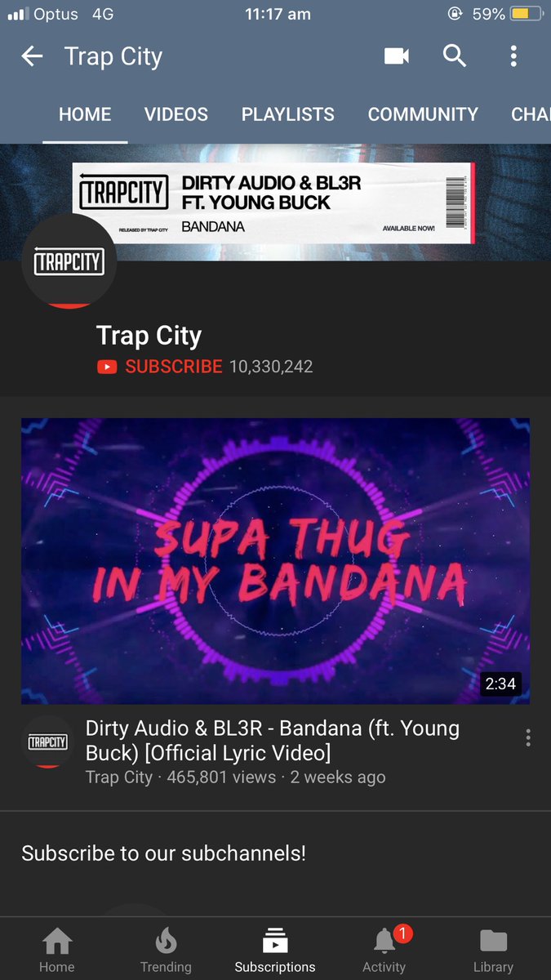This screenshot has height=980, width=551.
Task: Open the video camera upload icon
Action: (x=396, y=56)
